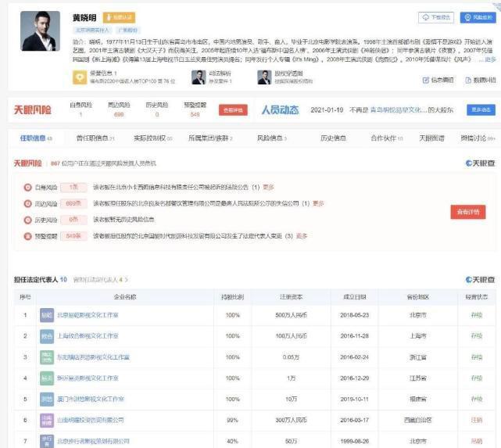This screenshot has width=501, height=448.
Task: Click the 2018-05-23 establishment date cell
Action: pyautogui.click(x=354, y=315)
